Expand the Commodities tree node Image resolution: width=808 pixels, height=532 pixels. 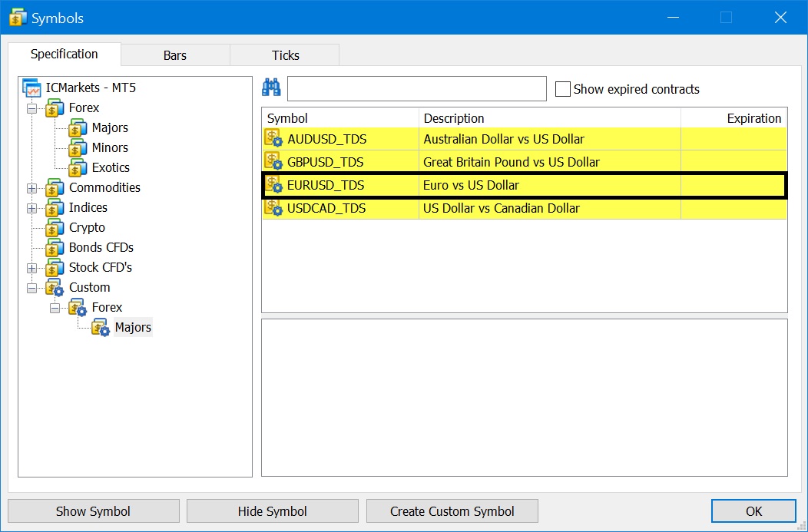click(32, 189)
